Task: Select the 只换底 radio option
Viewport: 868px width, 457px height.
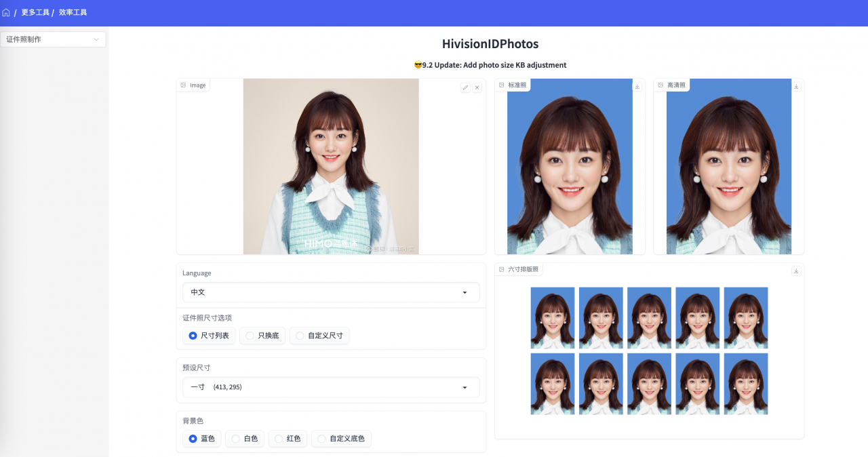Action: [x=262, y=336]
